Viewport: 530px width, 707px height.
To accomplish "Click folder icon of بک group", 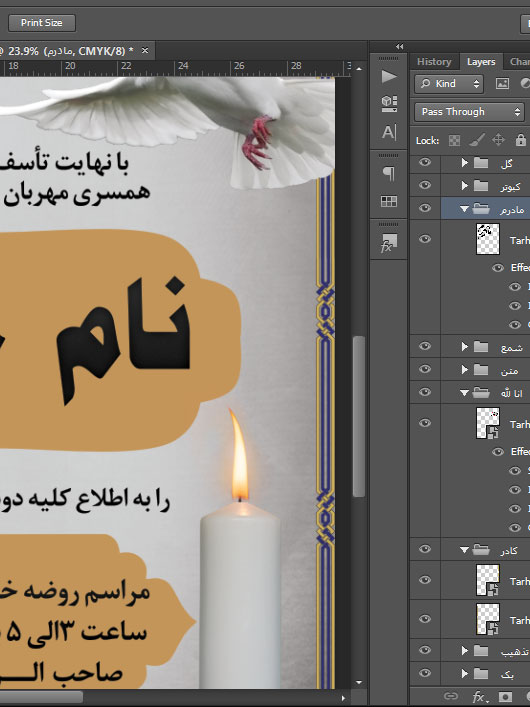I will click(x=481, y=673).
